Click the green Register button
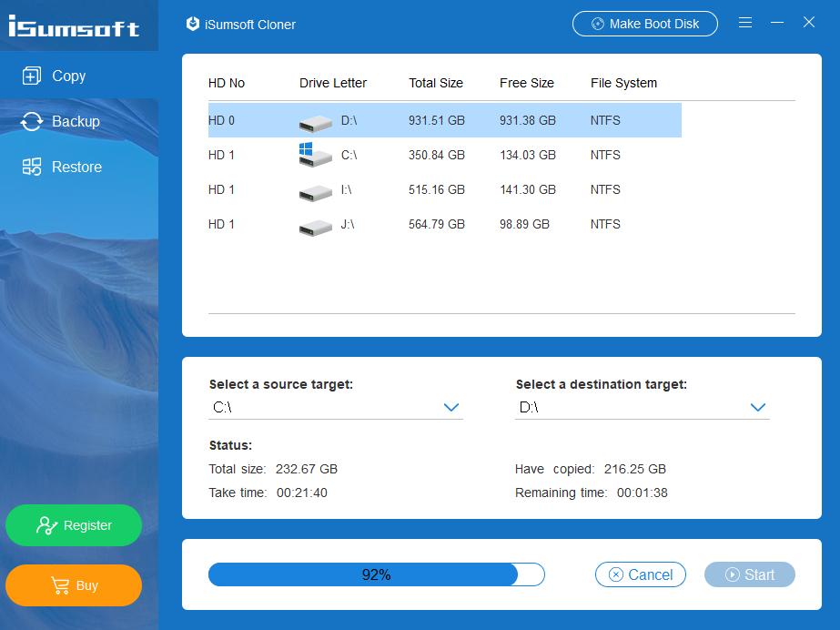Screen dimensions: 840x630 (74, 525)
